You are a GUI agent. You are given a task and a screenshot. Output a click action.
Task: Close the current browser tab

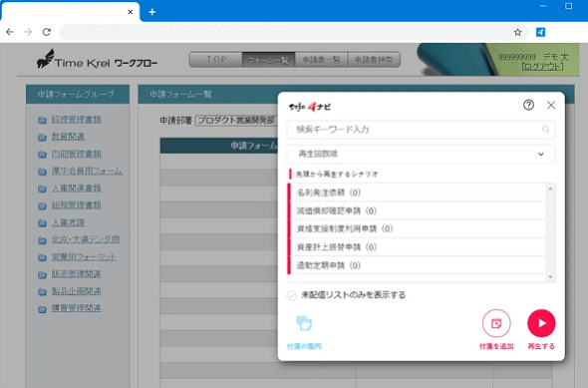pos(131,12)
